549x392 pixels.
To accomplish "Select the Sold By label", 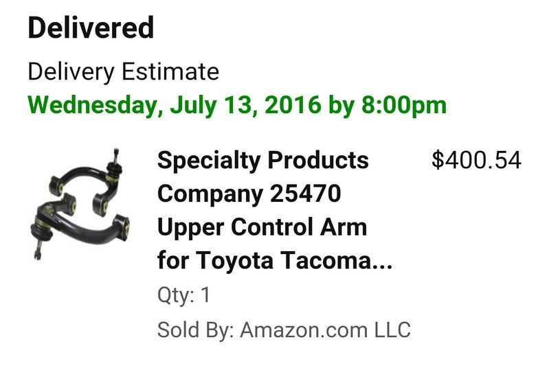I will pyautogui.click(x=196, y=330).
